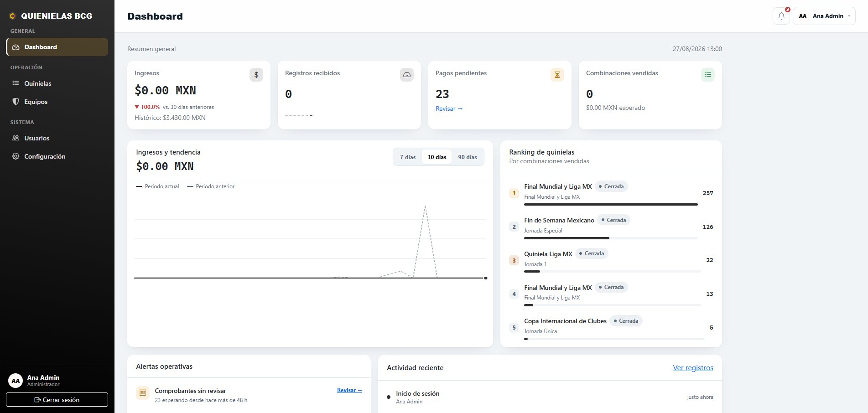The height and width of the screenshot is (413, 868).
Task: Open Usuarios from the sidebar
Action: 57,138
